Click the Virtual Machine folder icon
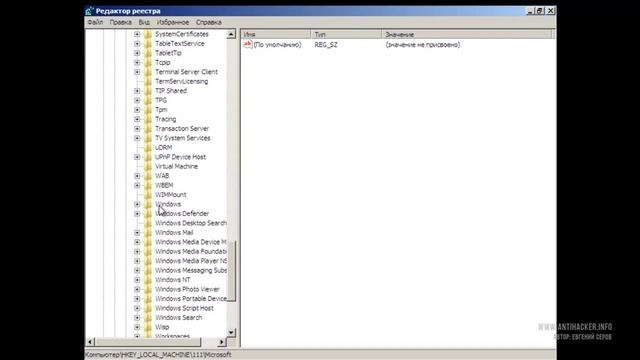The width and height of the screenshot is (640, 360). [148, 166]
